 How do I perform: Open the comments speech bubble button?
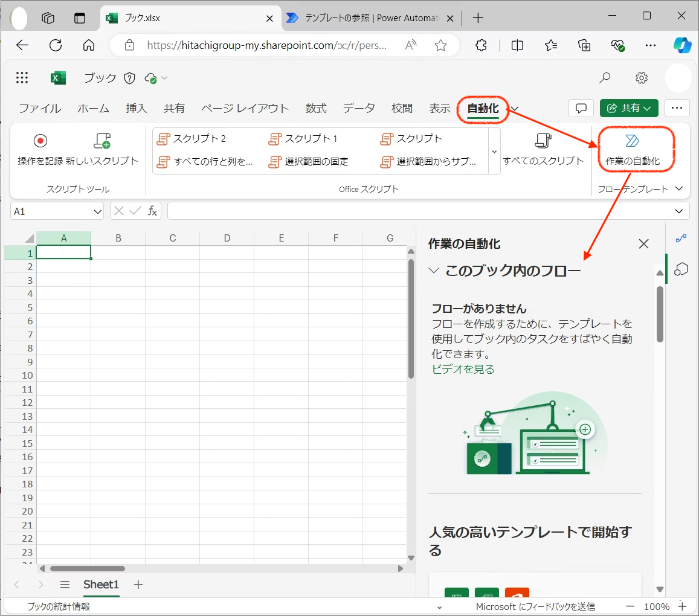click(x=581, y=108)
